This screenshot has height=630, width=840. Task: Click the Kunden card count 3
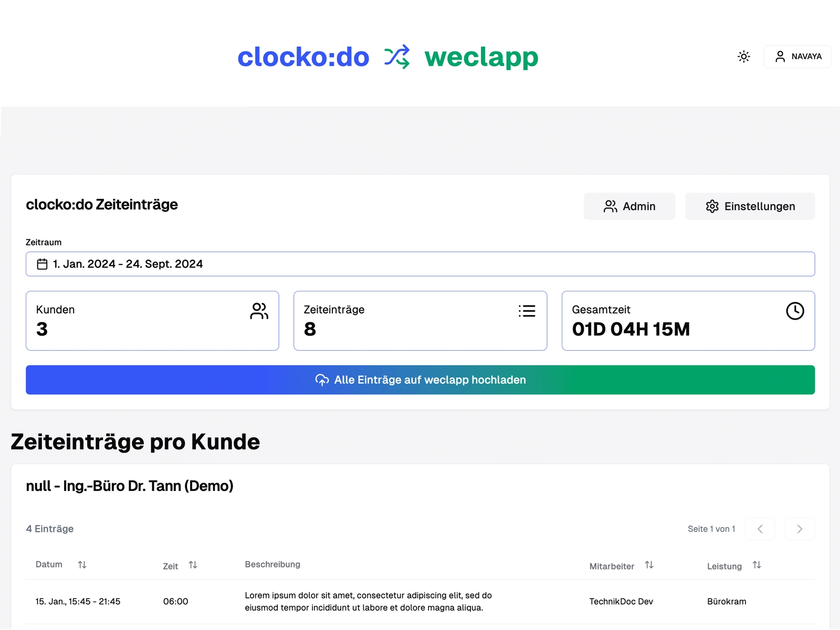[x=42, y=329]
